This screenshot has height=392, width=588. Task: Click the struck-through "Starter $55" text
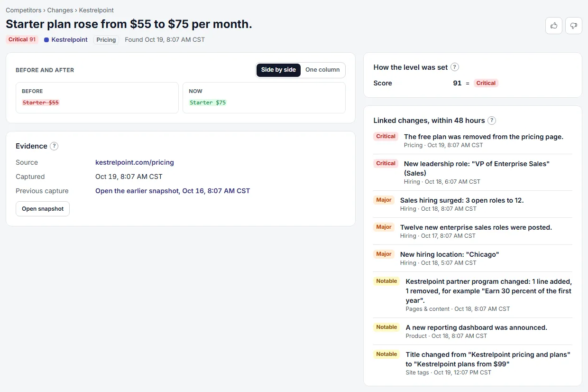pos(41,103)
